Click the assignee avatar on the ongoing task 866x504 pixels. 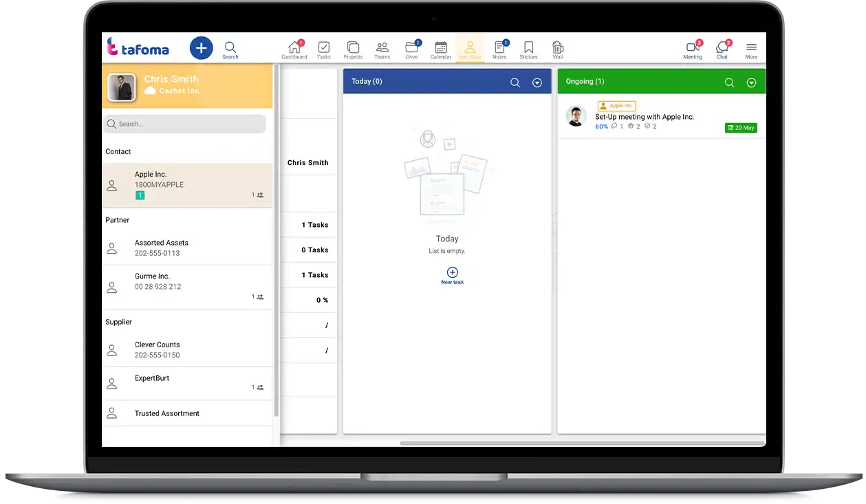coord(576,116)
